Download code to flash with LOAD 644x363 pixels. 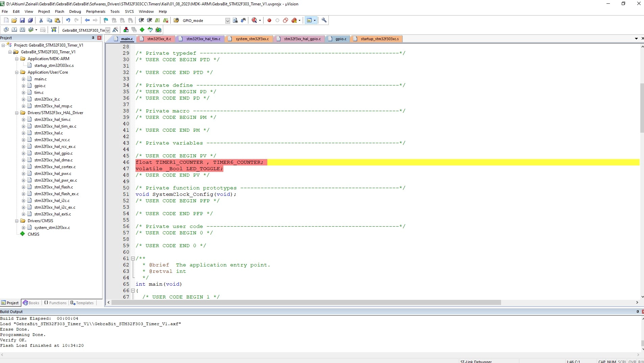pyautogui.click(x=54, y=30)
